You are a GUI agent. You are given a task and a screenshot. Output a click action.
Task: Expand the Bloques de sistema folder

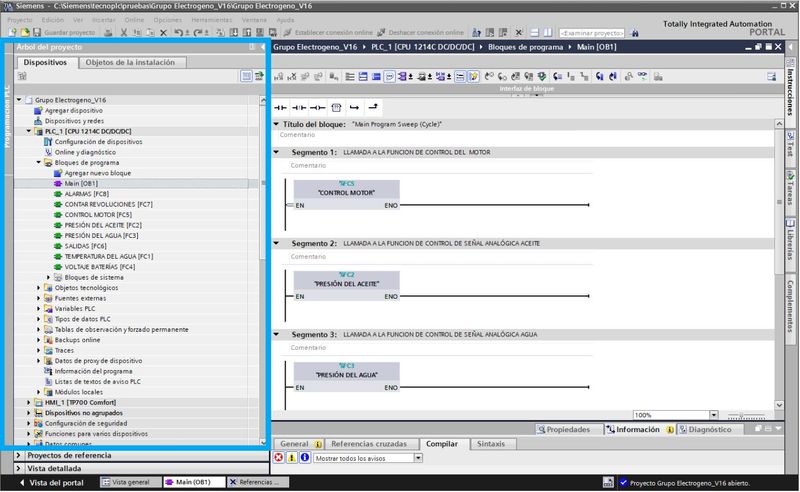click(48, 277)
